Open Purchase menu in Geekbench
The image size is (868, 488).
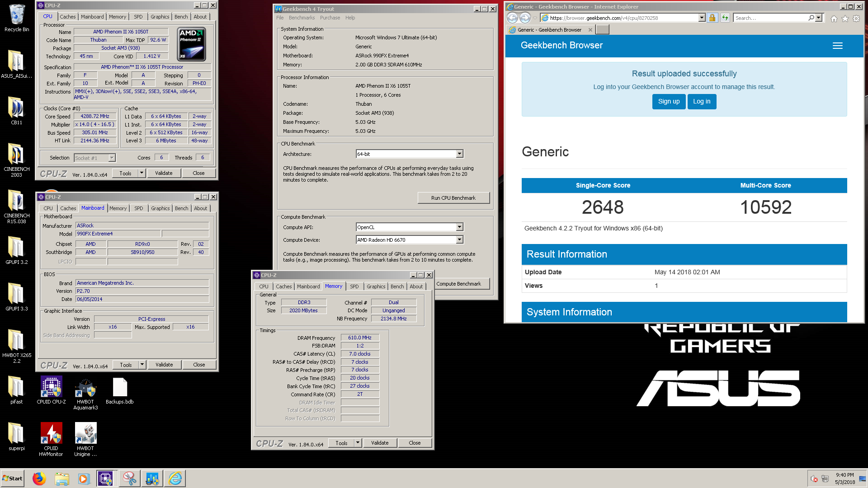(x=330, y=18)
